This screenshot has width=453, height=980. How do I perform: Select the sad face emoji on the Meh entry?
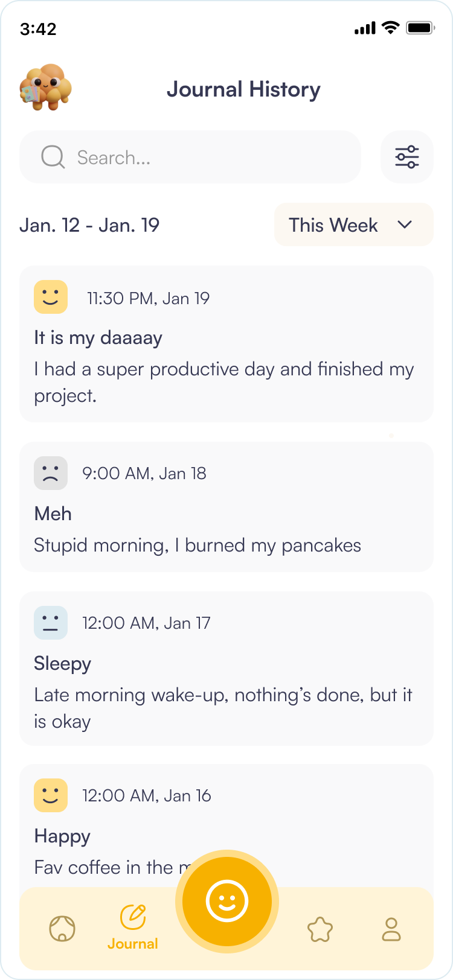click(51, 472)
